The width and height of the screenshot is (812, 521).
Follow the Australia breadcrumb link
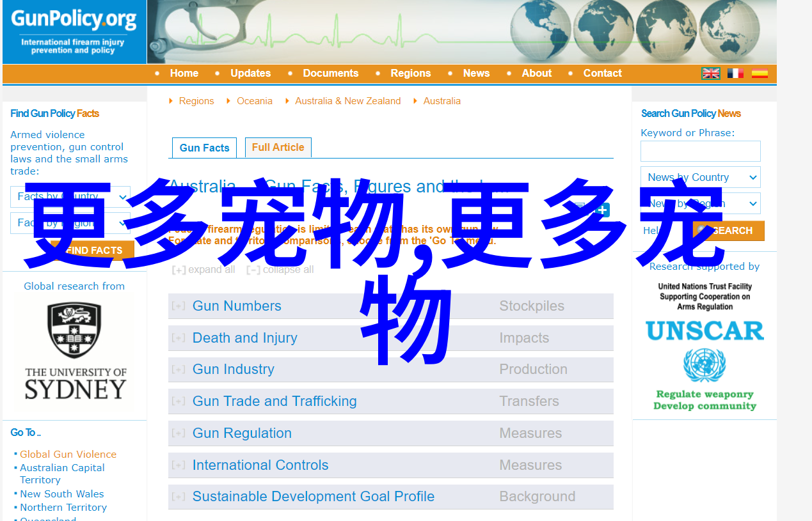[442, 101]
